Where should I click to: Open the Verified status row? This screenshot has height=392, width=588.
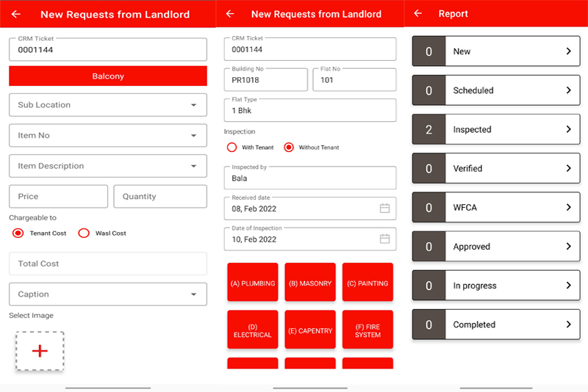point(496,169)
